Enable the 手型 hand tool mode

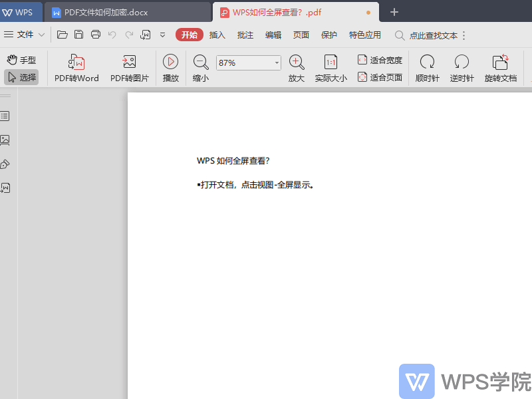[x=21, y=60]
